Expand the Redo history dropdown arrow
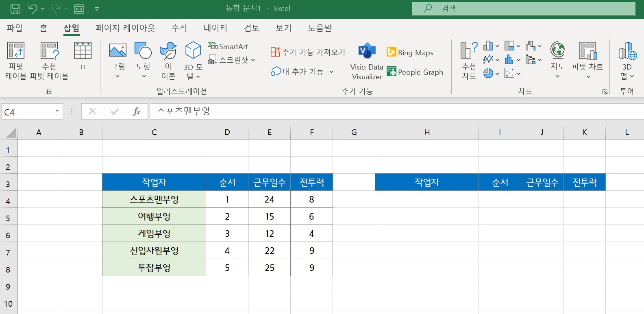The width and height of the screenshot is (644, 314). pos(65,9)
